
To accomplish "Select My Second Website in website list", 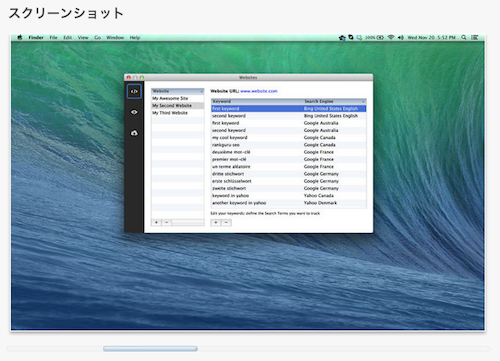I will pos(178,106).
